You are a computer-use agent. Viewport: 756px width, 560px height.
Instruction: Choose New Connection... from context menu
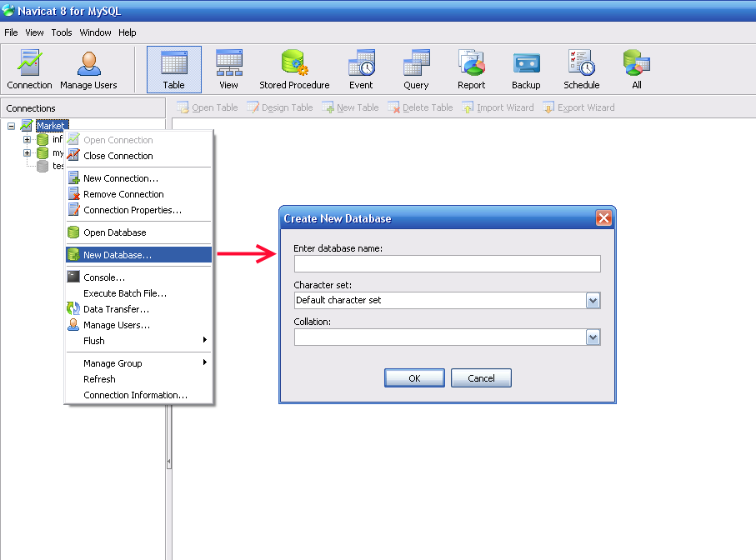[139, 178]
